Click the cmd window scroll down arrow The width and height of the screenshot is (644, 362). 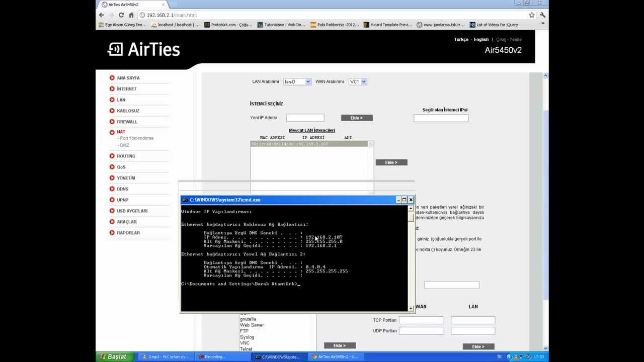point(411,309)
